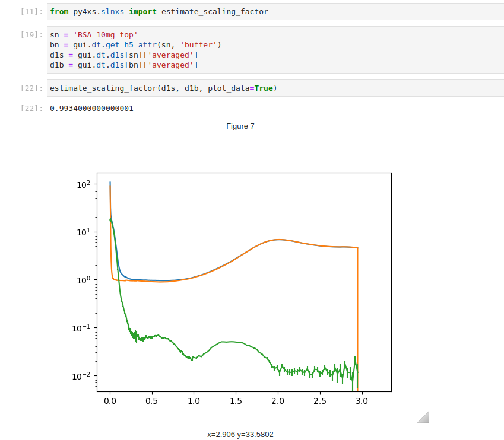Click 'BSA_10mg_top' string in code
This screenshot has width=504, height=440.
[x=106, y=34]
